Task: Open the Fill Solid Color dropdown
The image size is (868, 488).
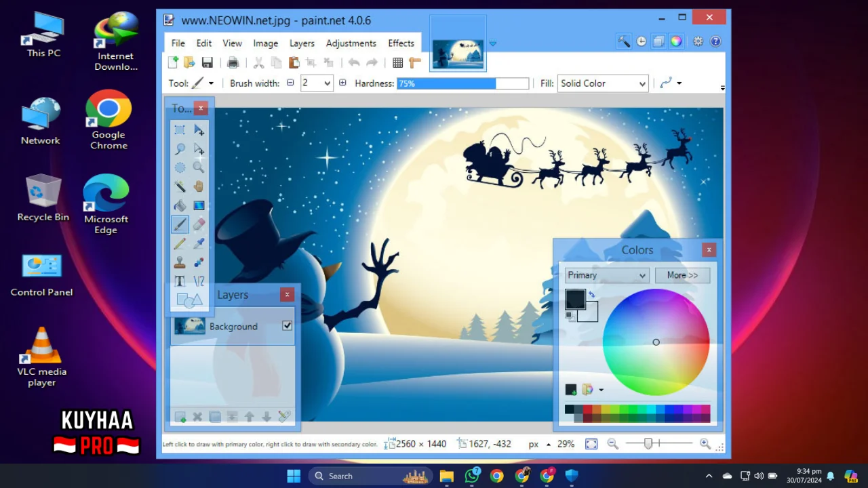Action: click(x=603, y=83)
